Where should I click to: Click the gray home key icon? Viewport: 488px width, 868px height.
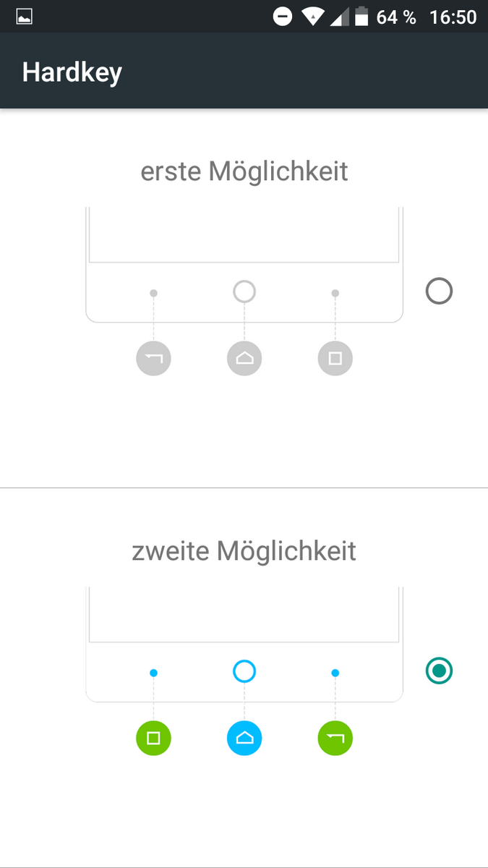point(244,358)
